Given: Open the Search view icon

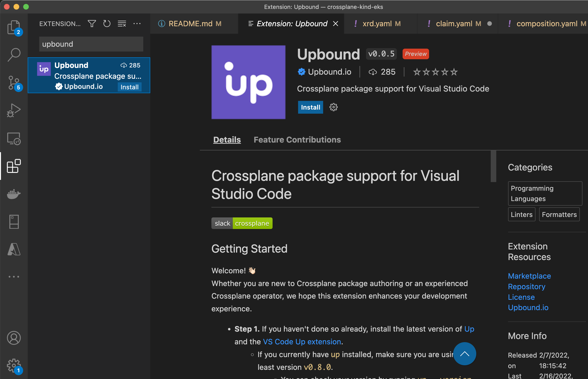Looking at the screenshot, I should point(13,55).
